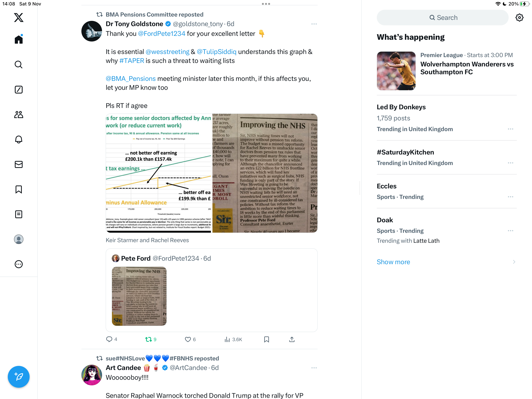Open Notifications bell in sidebar
The height and width of the screenshot is (399, 532).
click(x=18, y=139)
